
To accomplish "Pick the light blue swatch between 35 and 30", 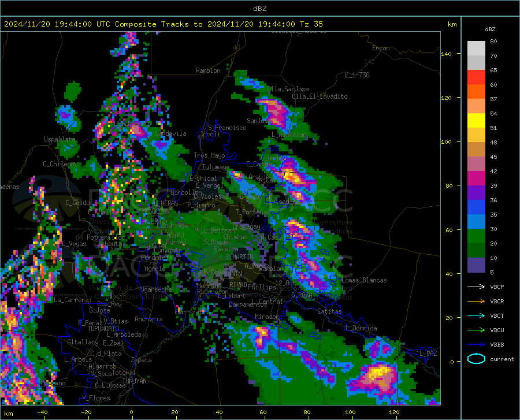I will point(476,222).
